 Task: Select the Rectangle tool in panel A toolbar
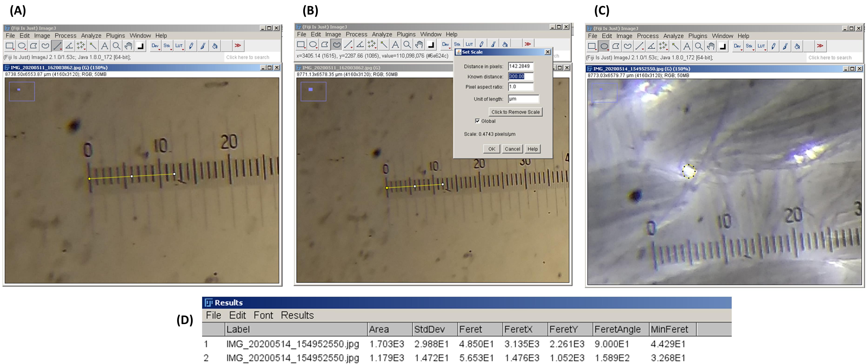10,46
